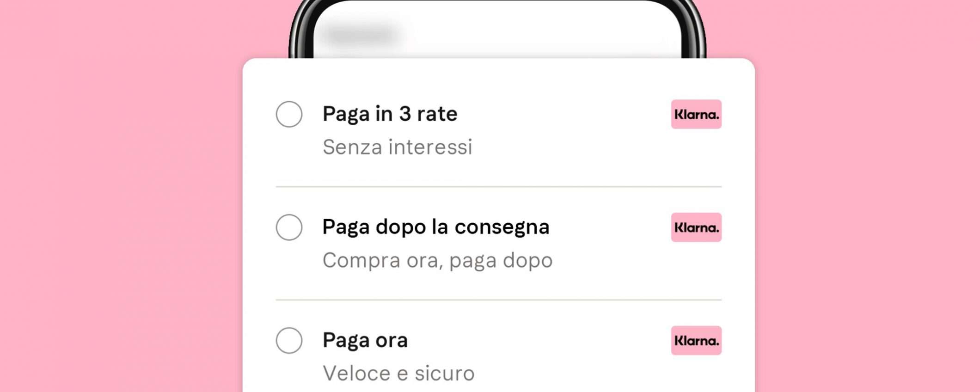Screen dimensions: 980x392
Task: Choose the Paga ora radio button
Action: [x=289, y=341]
